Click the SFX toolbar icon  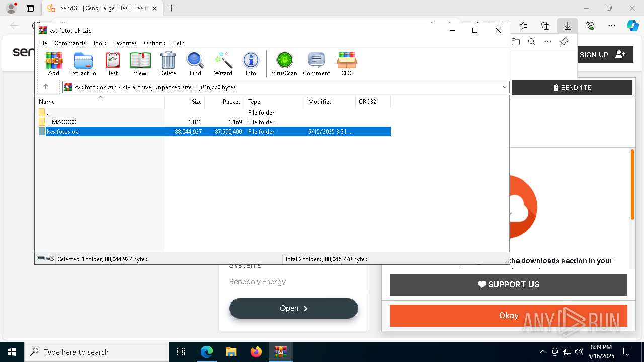coord(347,64)
